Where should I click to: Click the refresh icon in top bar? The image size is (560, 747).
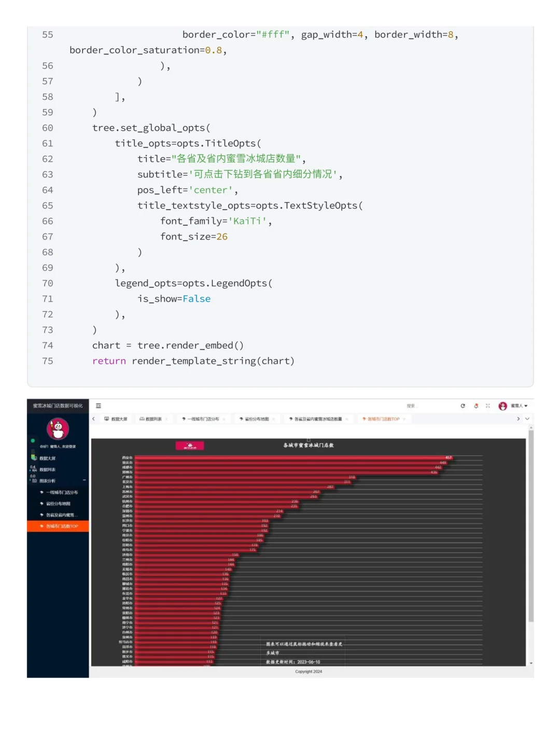(463, 406)
